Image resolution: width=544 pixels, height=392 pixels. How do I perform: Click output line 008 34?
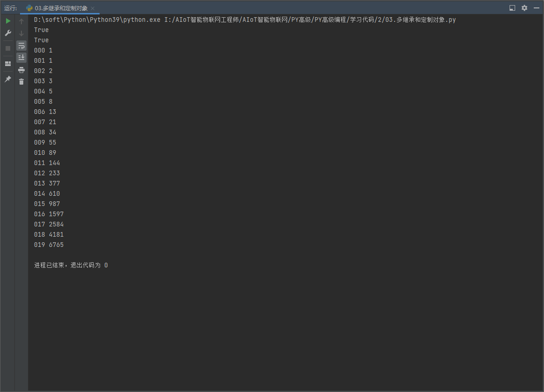click(45, 132)
